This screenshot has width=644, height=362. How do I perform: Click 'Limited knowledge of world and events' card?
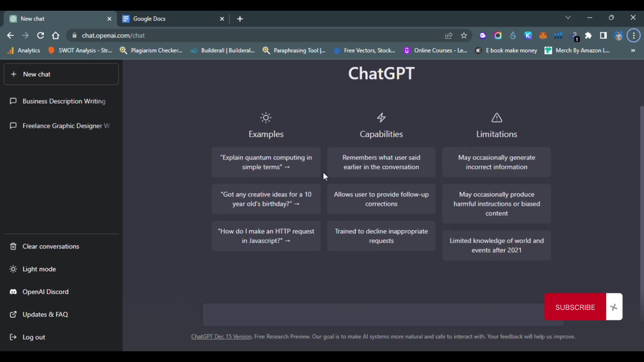coord(497,245)
